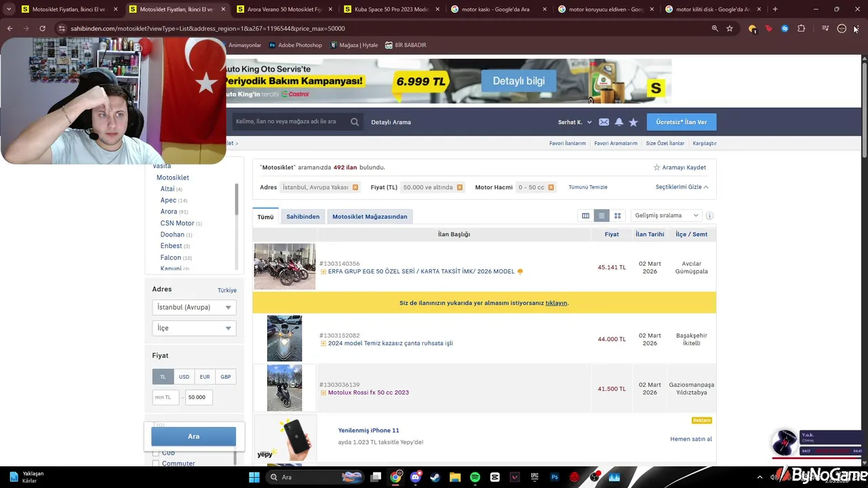The width and height of the screenshot is (868, 488).
Task: Switch results to grid view icon
Action: click(x=617, y=216)
